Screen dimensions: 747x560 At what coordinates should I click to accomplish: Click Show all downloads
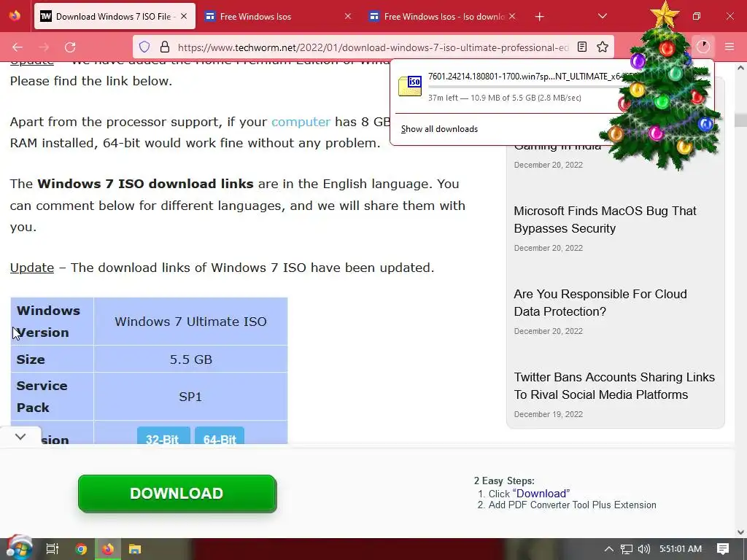(439, 129)
